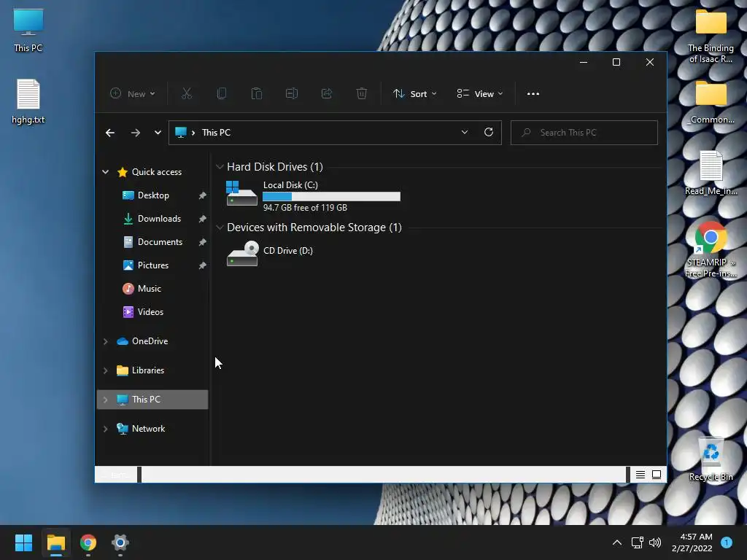Image resolution: width=747 pixels, height=560 pixels.
Task: Select The Binding of Isaac folder
Action: pos(711,36)
